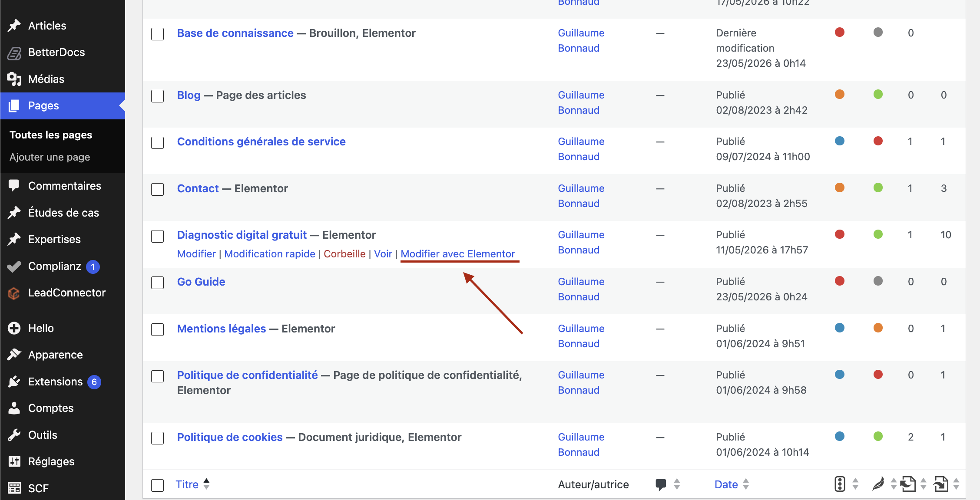Sort by Titre using its sort arrows

tap(207, 484)
